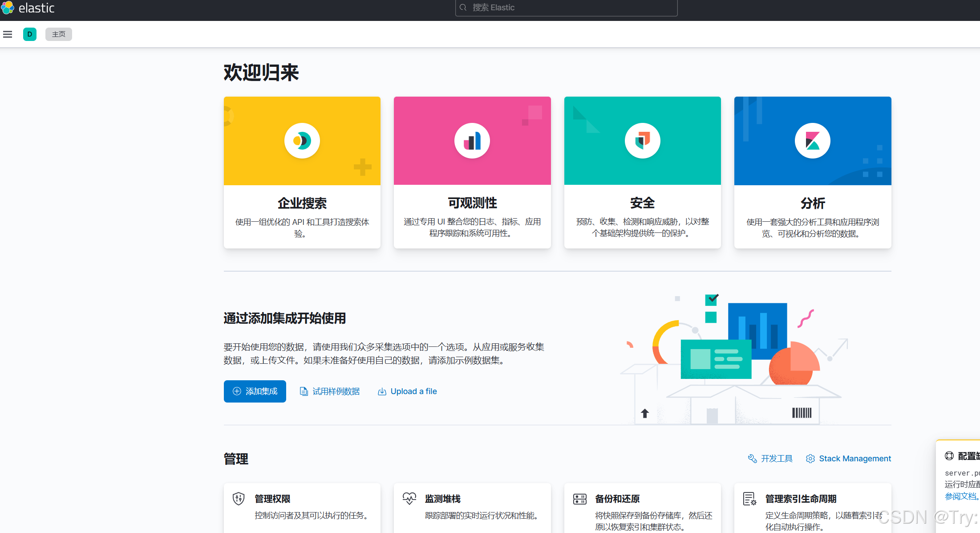Image resolution: width=980 pixels, height=533 pixels.
Task: Click the magnifier icon in search bar
Action: [463, 8]
